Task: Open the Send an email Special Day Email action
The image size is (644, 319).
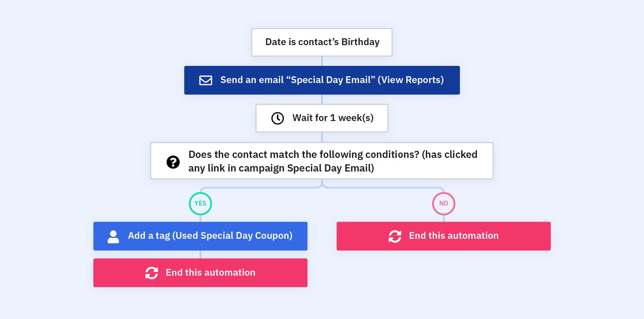Action: 322,80
